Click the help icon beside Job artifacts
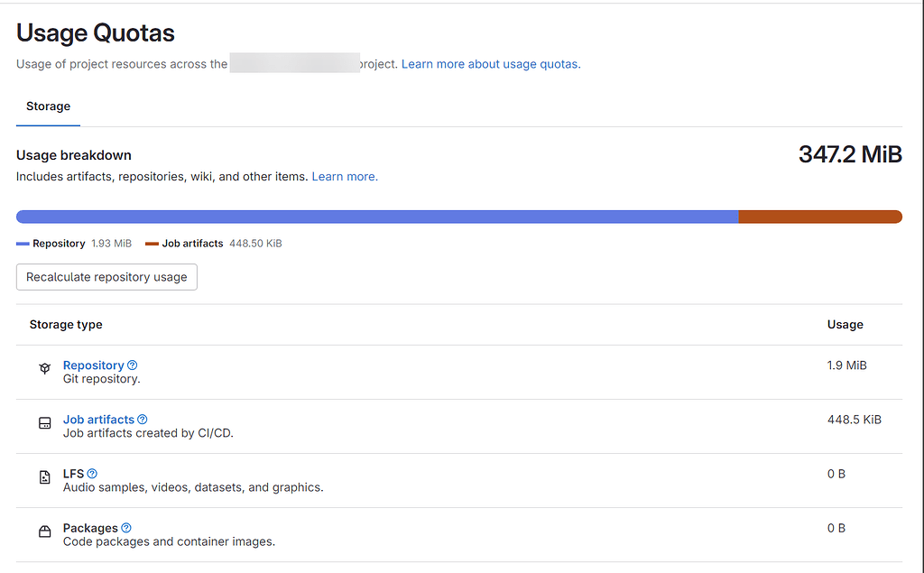Viewport: 924px width, 573px height. tap(142, 419)
